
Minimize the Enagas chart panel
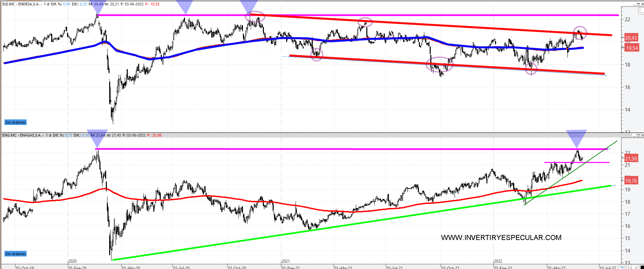(x=634, y=135)
